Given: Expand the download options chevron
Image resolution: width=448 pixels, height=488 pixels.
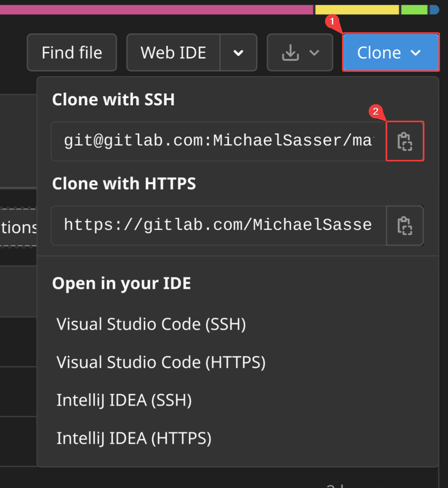Looking at the screenshot, I should pyautogui.click(x=314, y=52).
